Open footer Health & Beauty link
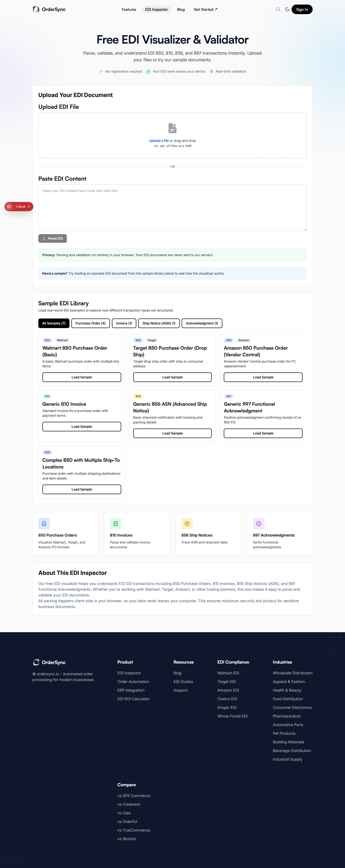This screenshot has width=345, height=868. [x=287, y=690]
